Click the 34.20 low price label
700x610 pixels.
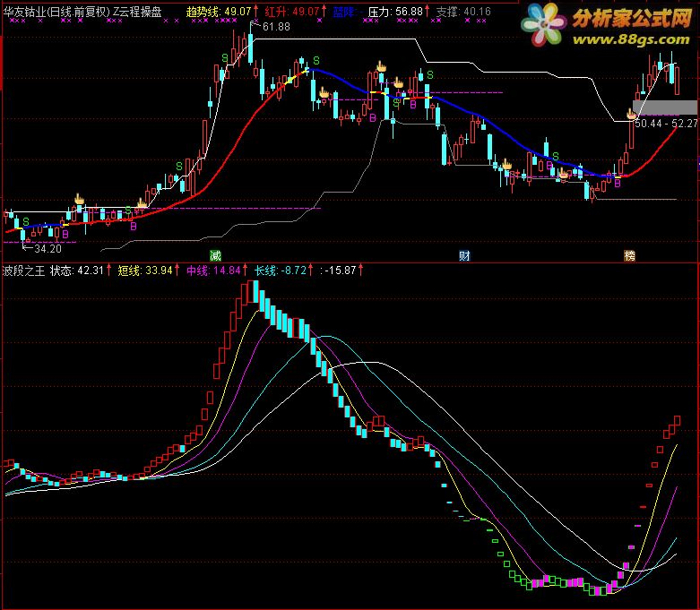[48, 248]
